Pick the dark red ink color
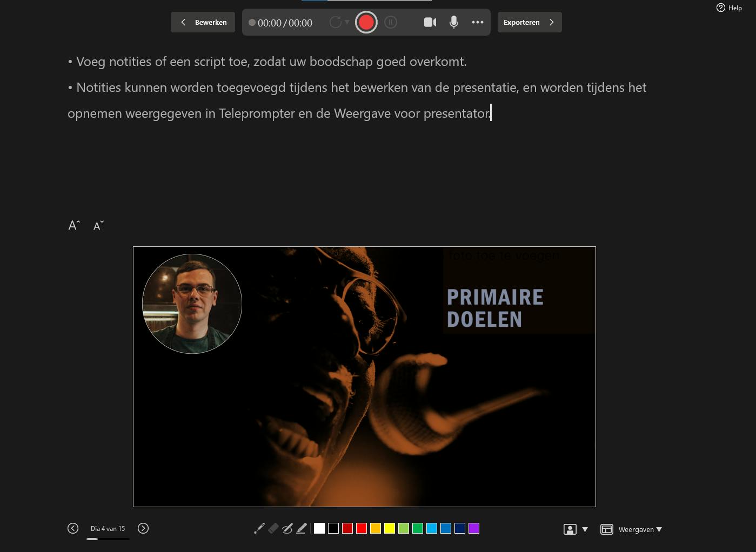Viewport: 756px width, 552px height. (x=347, y=528)
